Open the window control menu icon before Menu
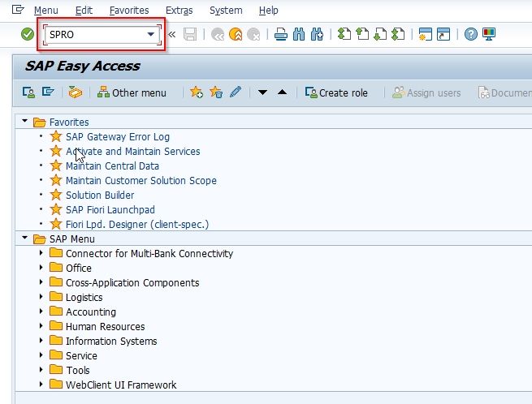This screenshot has width=532, height=404. click(18, 10)
